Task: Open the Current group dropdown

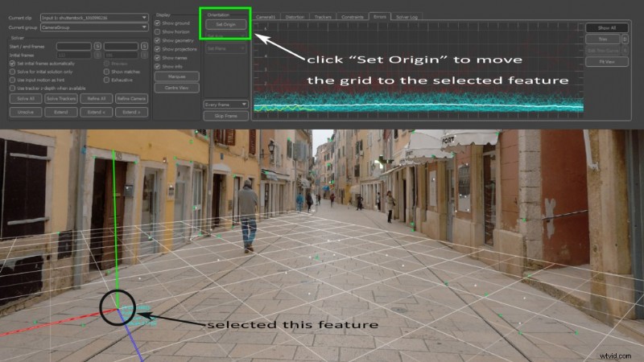Action: click(x=94, y=27)
